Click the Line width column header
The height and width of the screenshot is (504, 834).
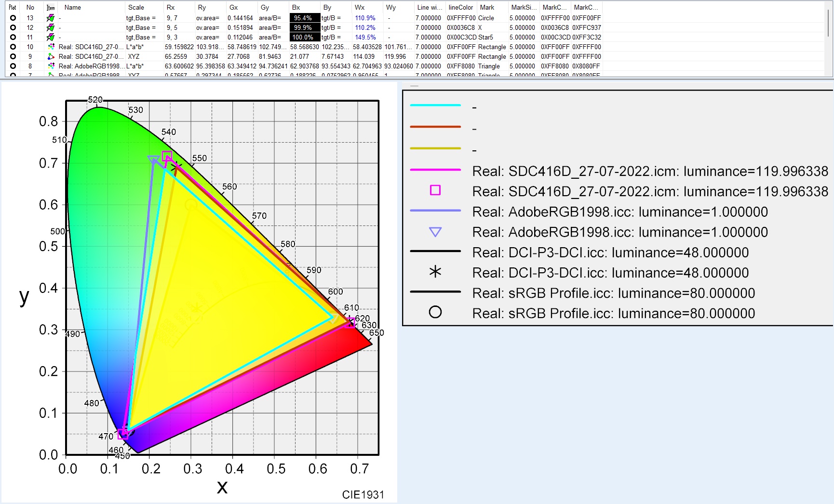click(x=430, y=7)
